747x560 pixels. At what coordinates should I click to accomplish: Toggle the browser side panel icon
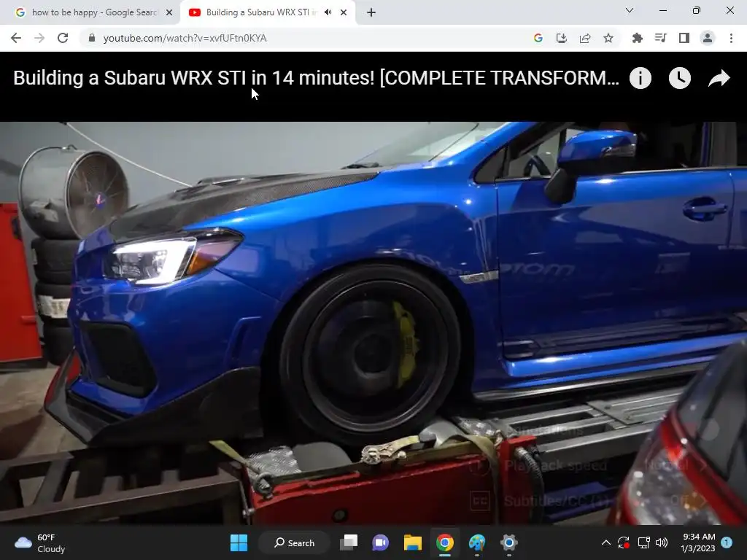684,38
